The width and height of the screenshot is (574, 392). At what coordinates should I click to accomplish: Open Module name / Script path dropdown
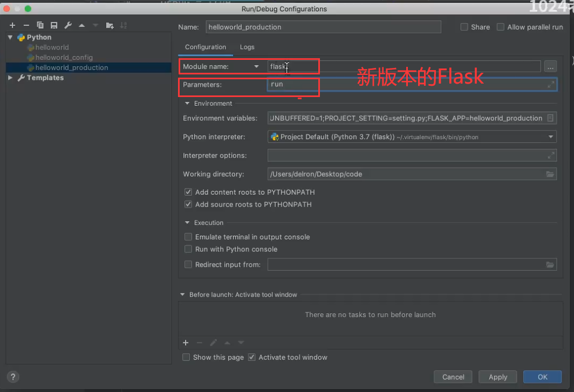[256, 67]
